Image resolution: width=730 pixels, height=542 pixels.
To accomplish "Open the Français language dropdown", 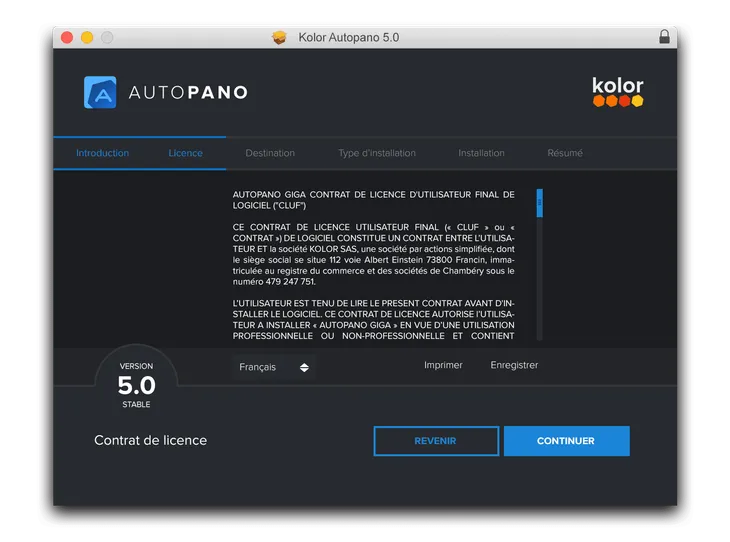I will coord(274,367).
